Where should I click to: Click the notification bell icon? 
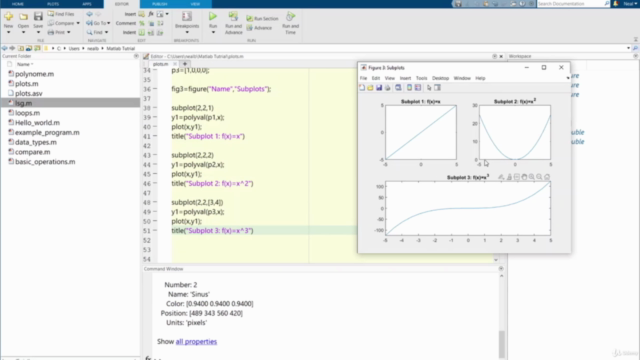(616, 4)
